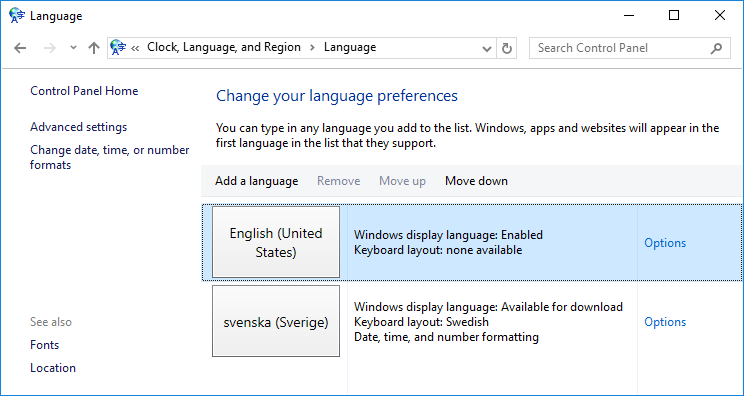Go up one level with Up arrow
The width and height of the screenshot is (744, 396).
[94, 48]
